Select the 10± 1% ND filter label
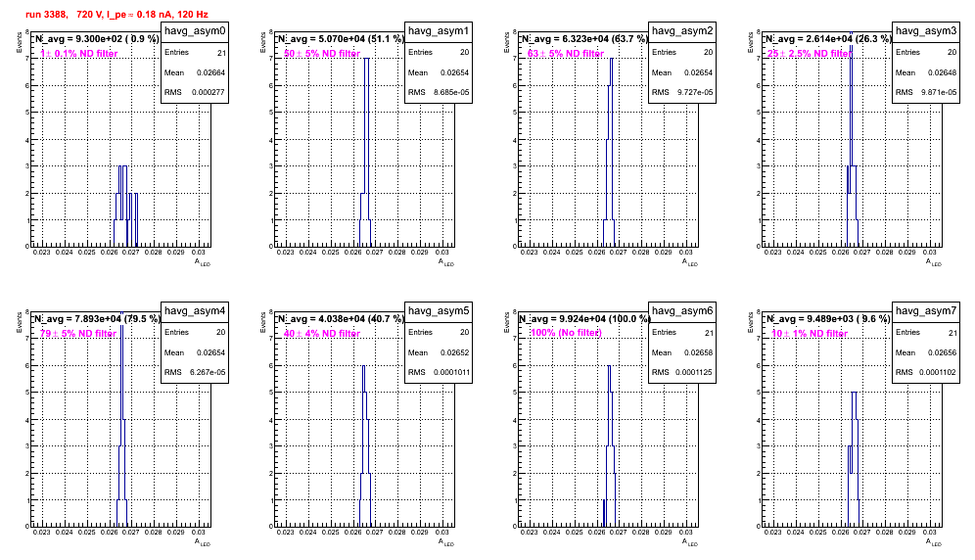The image size is (975, 560). click(x=809, y=334)
